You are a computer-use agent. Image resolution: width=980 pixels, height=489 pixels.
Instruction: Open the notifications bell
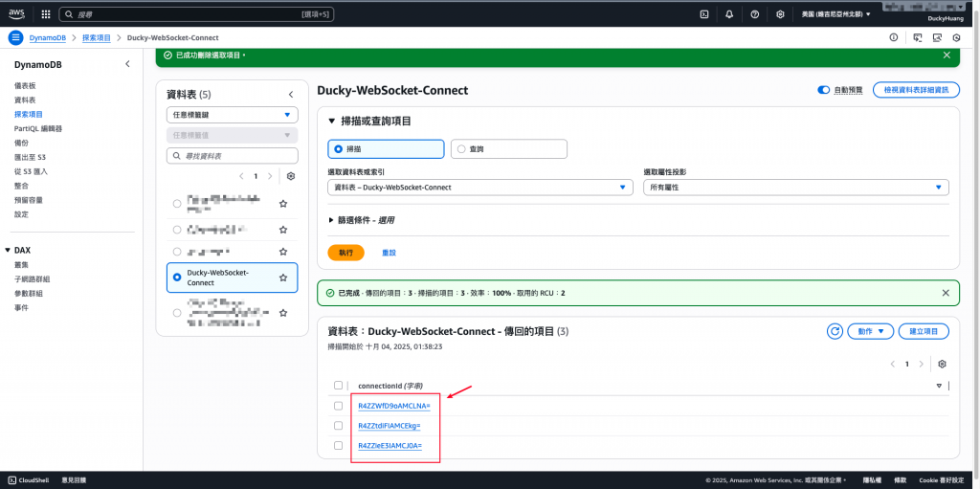[729, 14]
